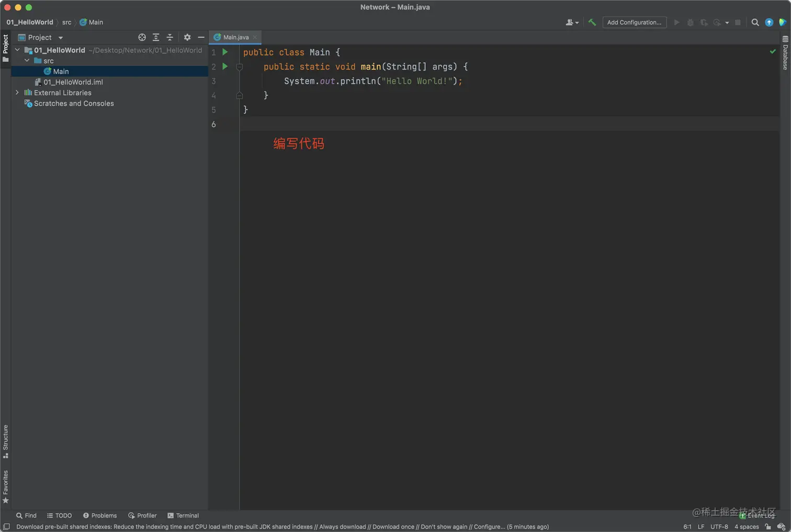791x532 pixels.
Task: Open the colorful plugin icon at toolbar end
Action: tap(782, 22)
